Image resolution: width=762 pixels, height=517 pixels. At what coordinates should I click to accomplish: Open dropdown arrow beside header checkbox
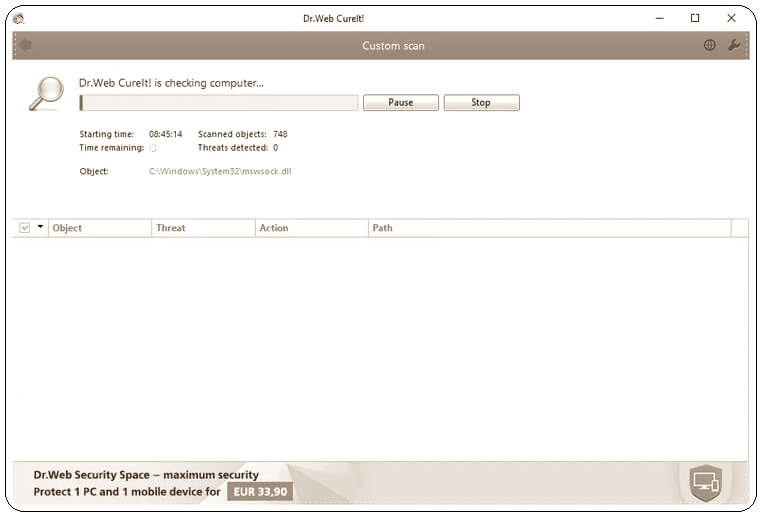(x=40, y=226)
